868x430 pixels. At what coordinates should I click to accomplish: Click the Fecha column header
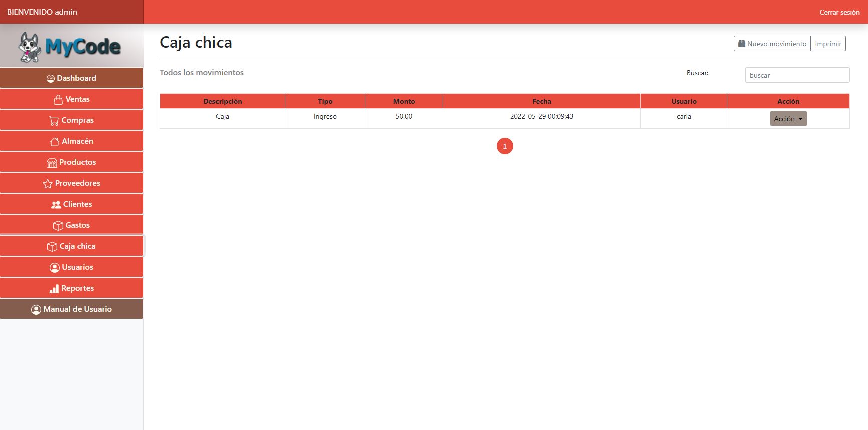click(541, 101)
